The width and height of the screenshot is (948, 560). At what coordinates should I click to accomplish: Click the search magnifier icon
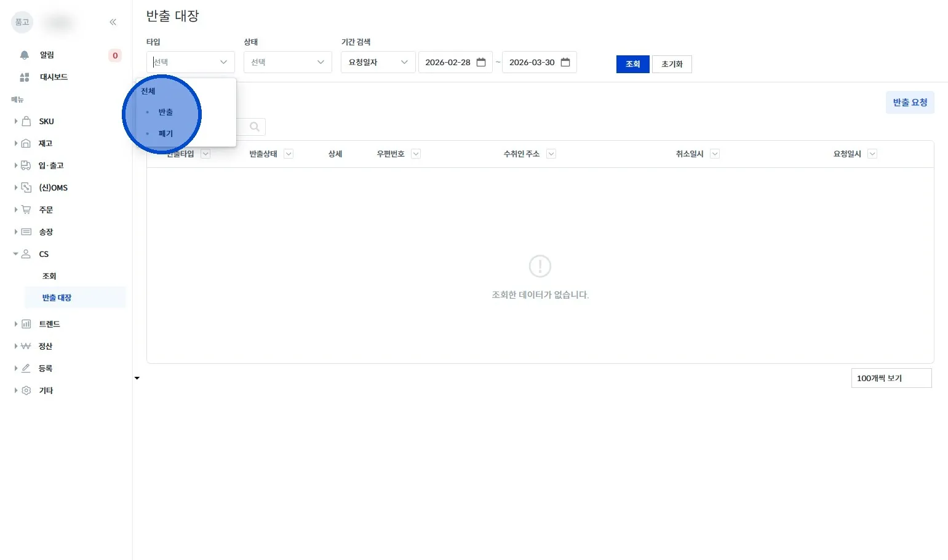click(254, 127)
